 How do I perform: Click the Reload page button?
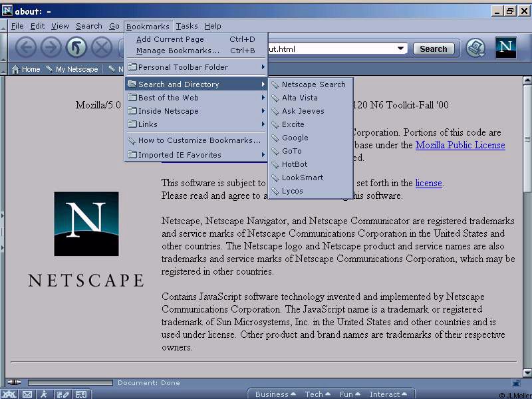tap(76, 47)
